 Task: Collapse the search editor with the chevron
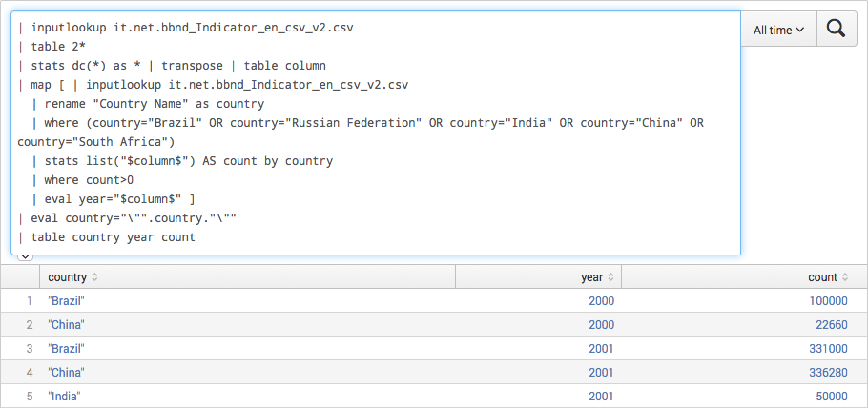tap(25, 257)
